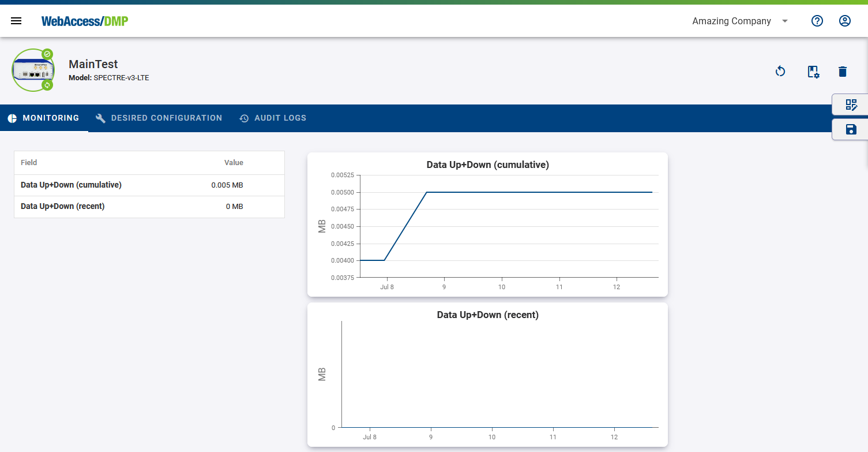Open the help question mark icon
The height and width of the screenshot is (452, 868).
point(817,21)
